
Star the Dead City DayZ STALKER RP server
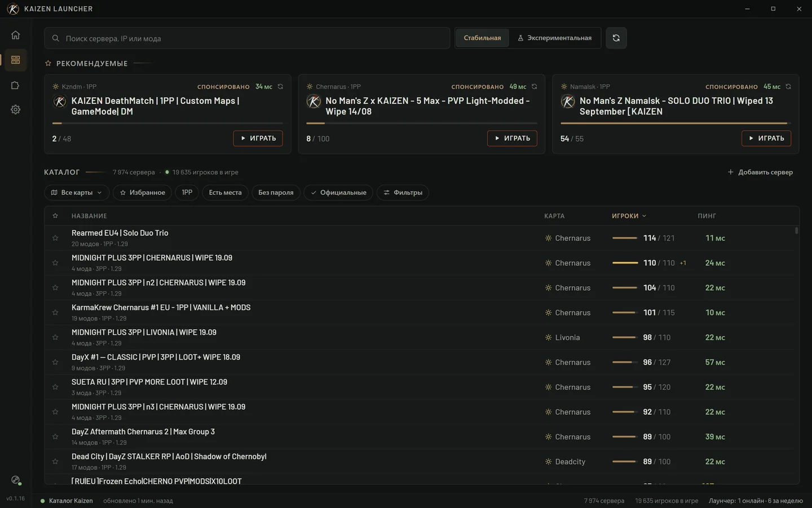point(55,461)
